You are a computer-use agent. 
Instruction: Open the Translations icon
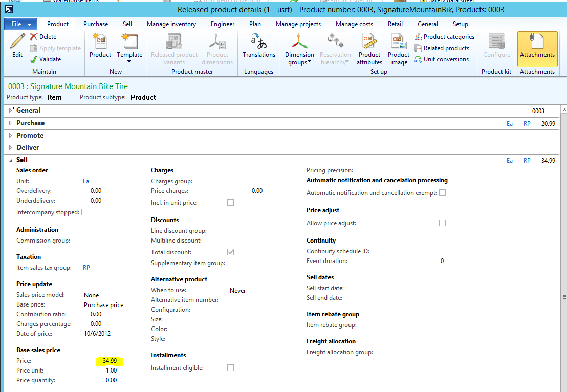[259, 42]
